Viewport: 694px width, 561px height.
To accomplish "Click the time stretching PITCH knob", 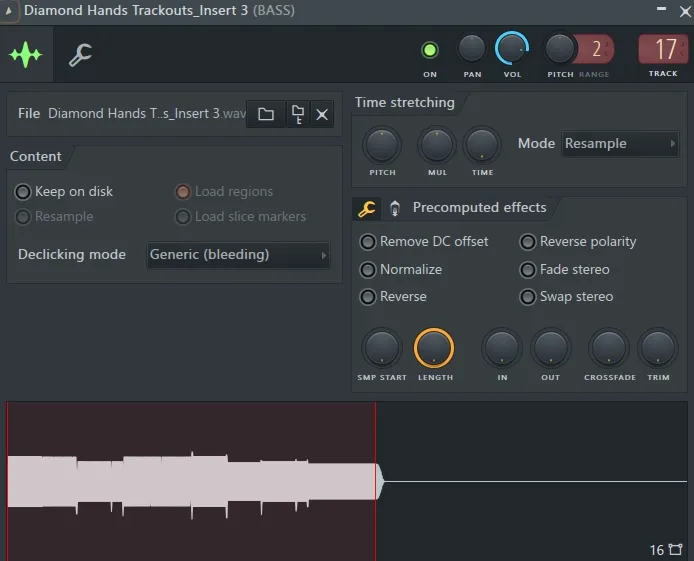I will coord(382,145).
